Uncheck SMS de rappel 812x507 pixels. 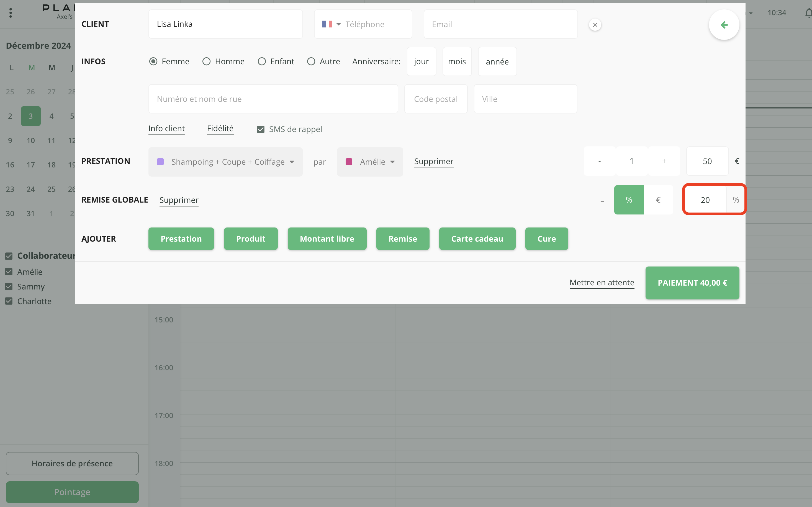click(x=261, y=129)
